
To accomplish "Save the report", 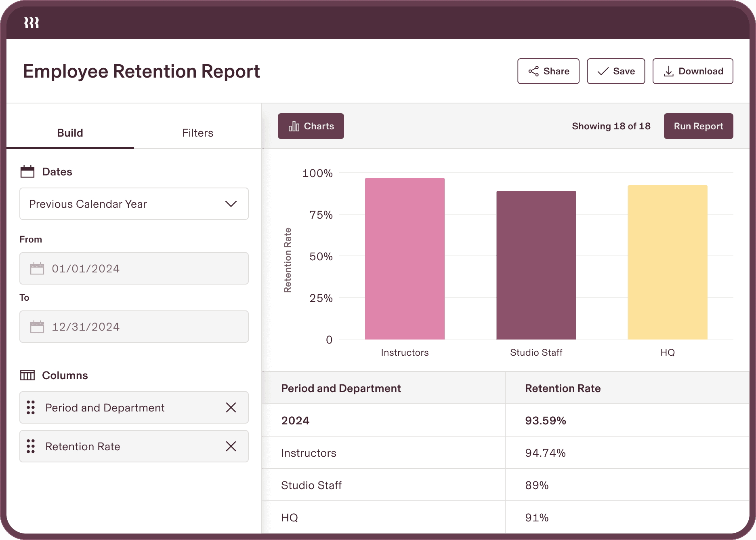I will (x=616, y=71).
